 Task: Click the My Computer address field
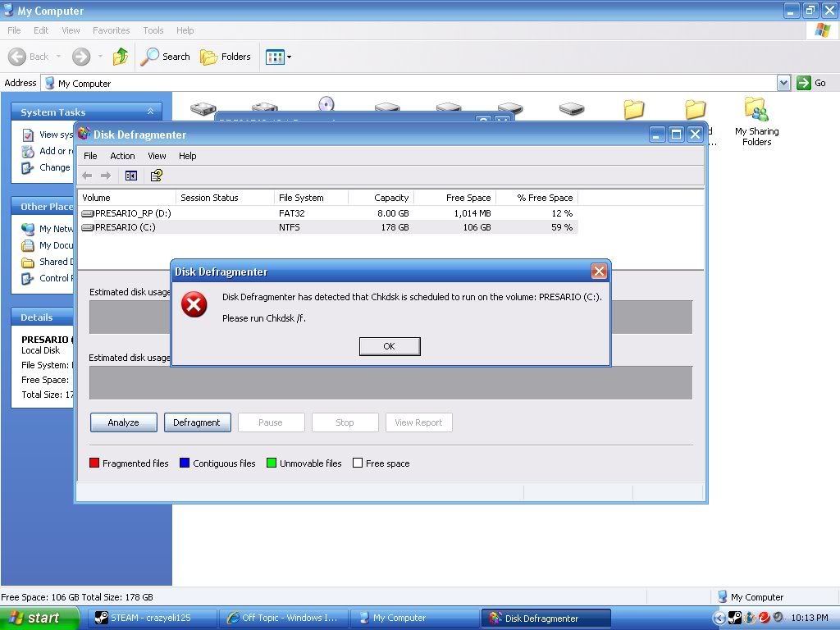click(409, 83)
